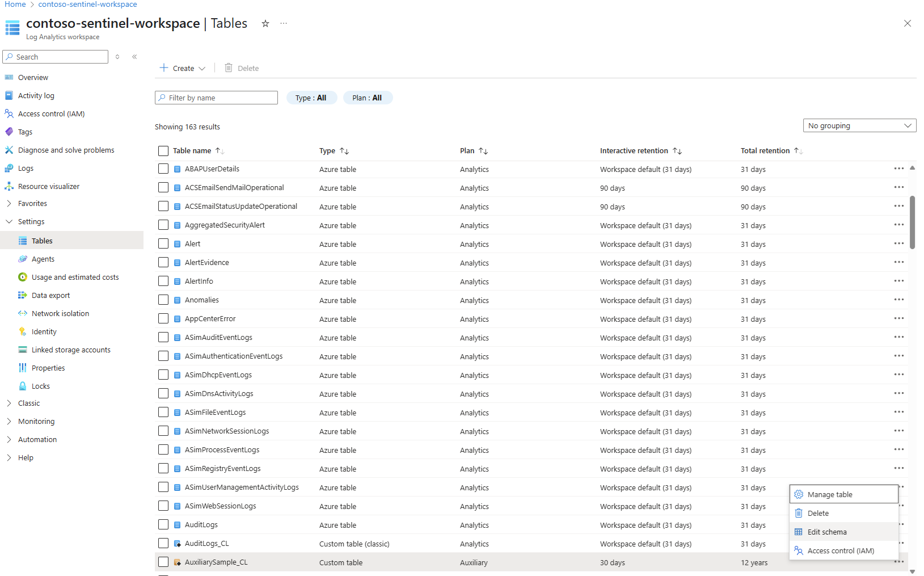Check the AlertEvidence row checkbox
Screen dimensions: 924x576
coord(163,262)
